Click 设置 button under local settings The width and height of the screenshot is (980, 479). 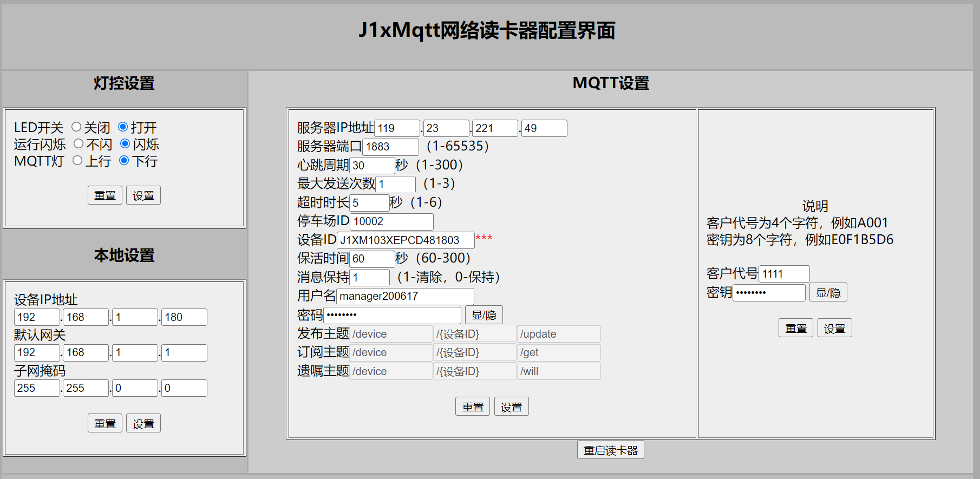coord(143,423)
